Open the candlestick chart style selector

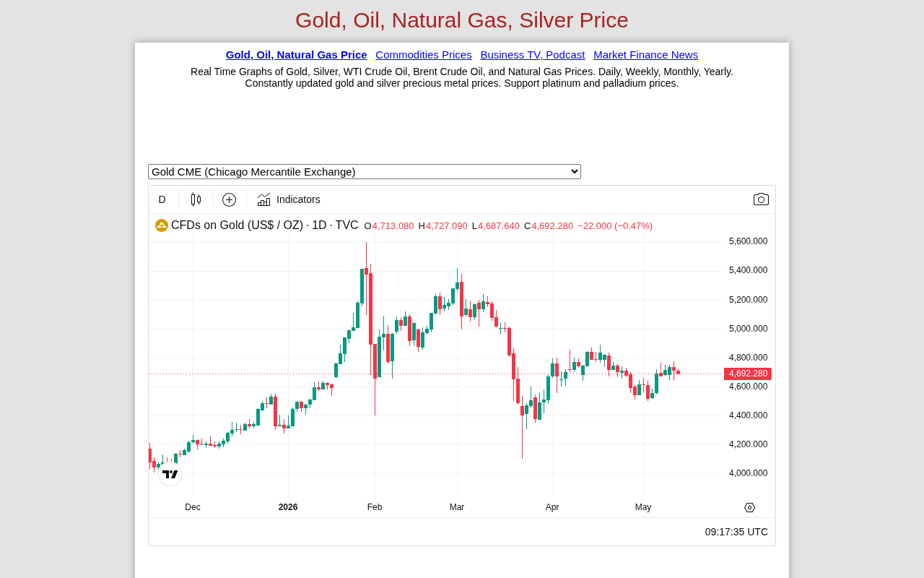[196, 199]
